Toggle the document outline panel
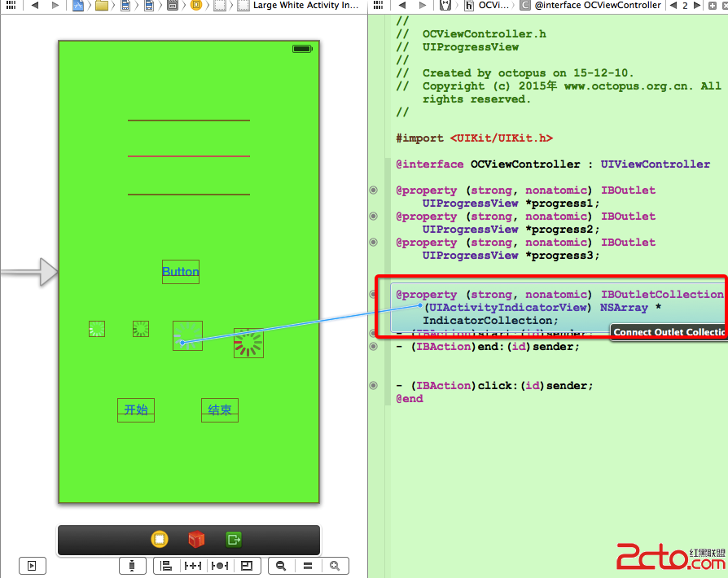Image resolution: width=728 pixels, height=578 pixels. click(32, 566)
